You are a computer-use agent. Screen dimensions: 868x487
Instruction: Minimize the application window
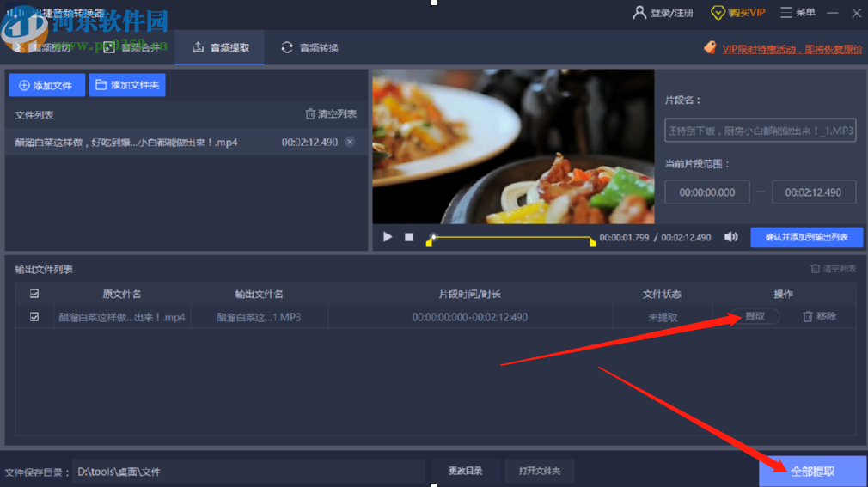point(833,13)
